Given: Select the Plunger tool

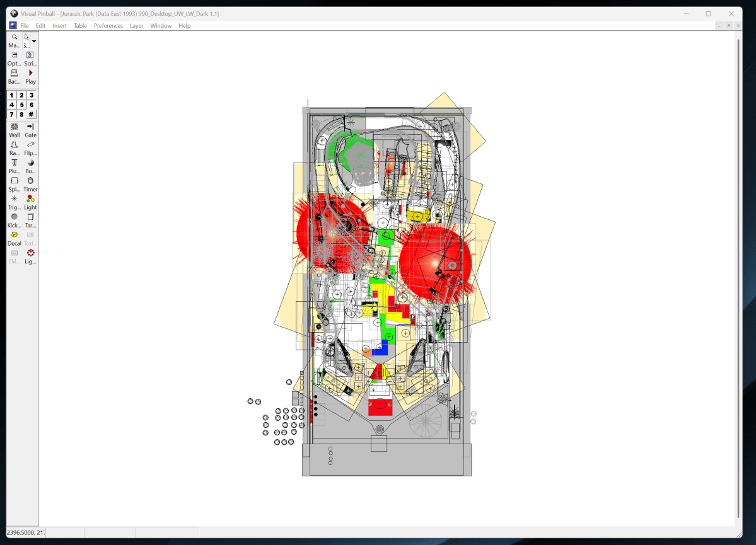Looking at the screenshot, I should (14, 166).
